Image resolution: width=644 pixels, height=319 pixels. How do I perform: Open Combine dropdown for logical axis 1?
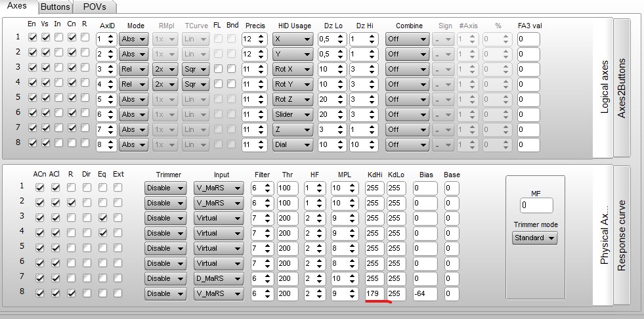click(407, 39)
